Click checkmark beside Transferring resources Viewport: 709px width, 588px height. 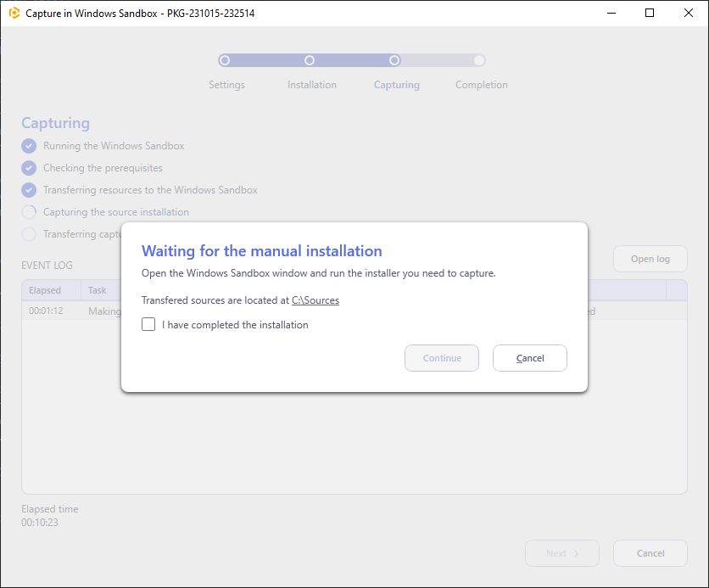pyautogui.click(x=29, y=190)
